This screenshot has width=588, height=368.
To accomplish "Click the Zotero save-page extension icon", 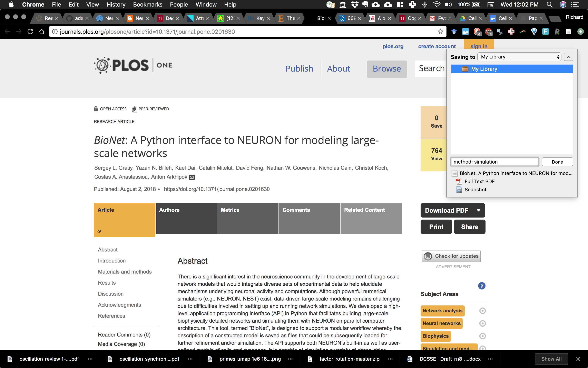I will click(568, 32).
